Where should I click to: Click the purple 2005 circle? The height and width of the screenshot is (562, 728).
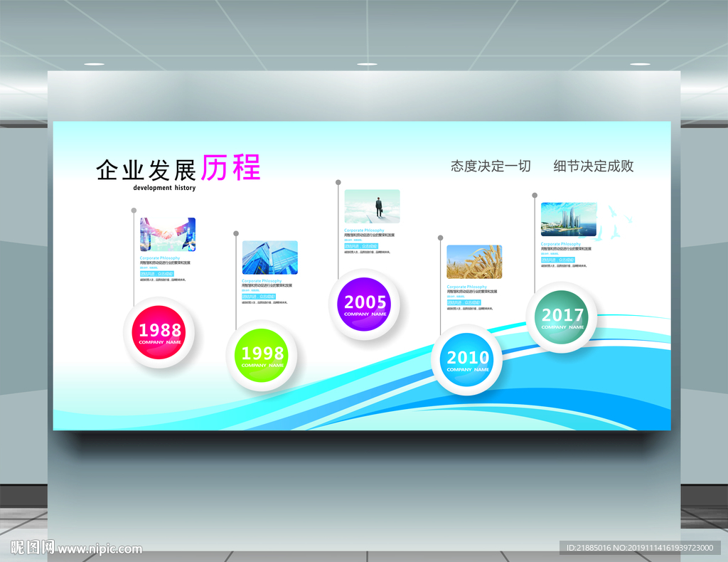point(365,304)
